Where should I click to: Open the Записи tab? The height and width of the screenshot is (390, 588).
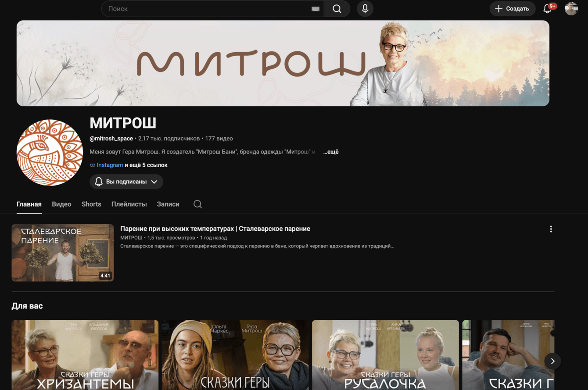pos(168,204)
